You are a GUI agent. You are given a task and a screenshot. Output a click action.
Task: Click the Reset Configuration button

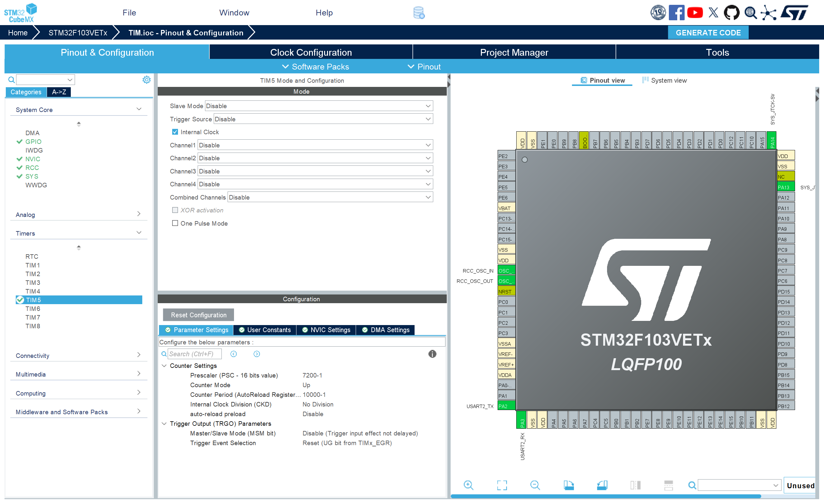coord(198,315)
